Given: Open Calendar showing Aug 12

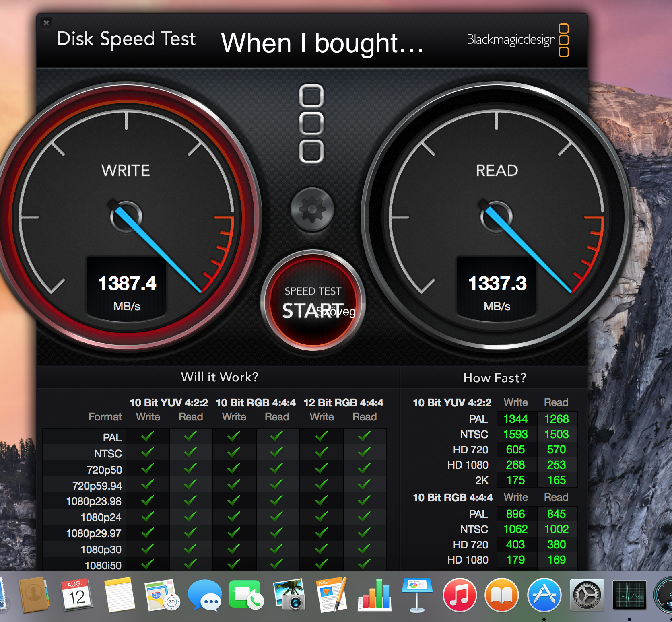Looking at the screenshot, I should tap(76, 595).
